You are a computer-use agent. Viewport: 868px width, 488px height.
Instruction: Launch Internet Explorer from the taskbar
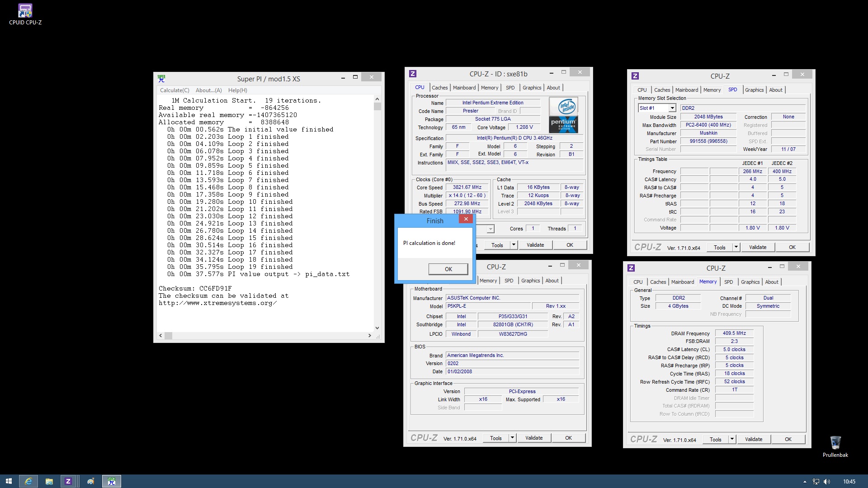[x=28, y=481]
